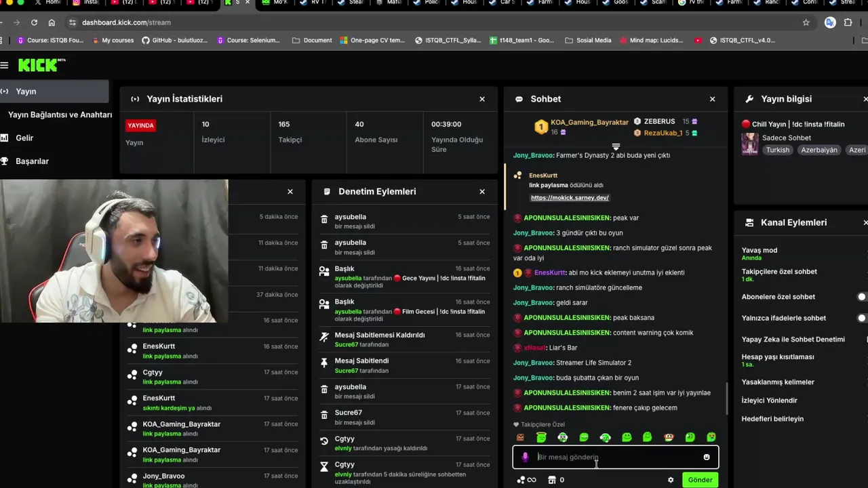The height and width of the screenshot is (488, 868).
Task: Close the Sohbet chat panel
Action: pos(712,99)
